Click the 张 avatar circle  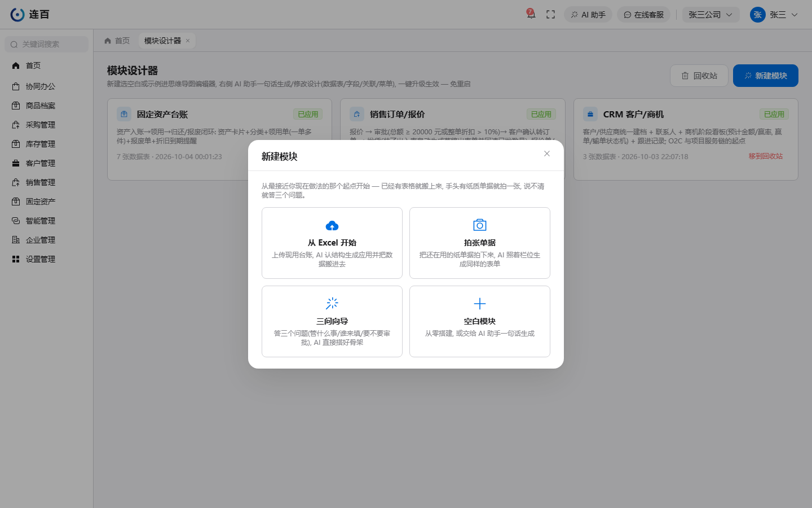758,15
